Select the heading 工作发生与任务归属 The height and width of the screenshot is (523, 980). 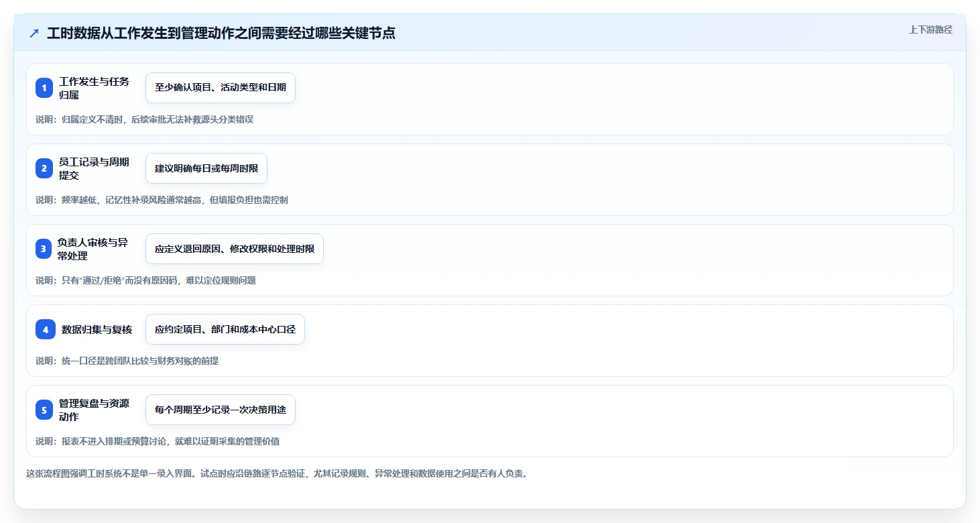[95, 88]
